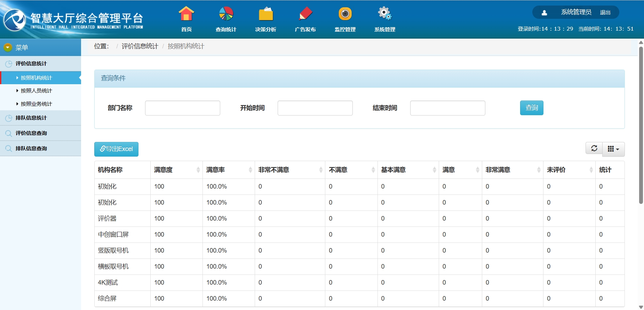Select the 广告发布 navigation label
The height and width of the screenshot is (310, 644).
coord(305,30)
